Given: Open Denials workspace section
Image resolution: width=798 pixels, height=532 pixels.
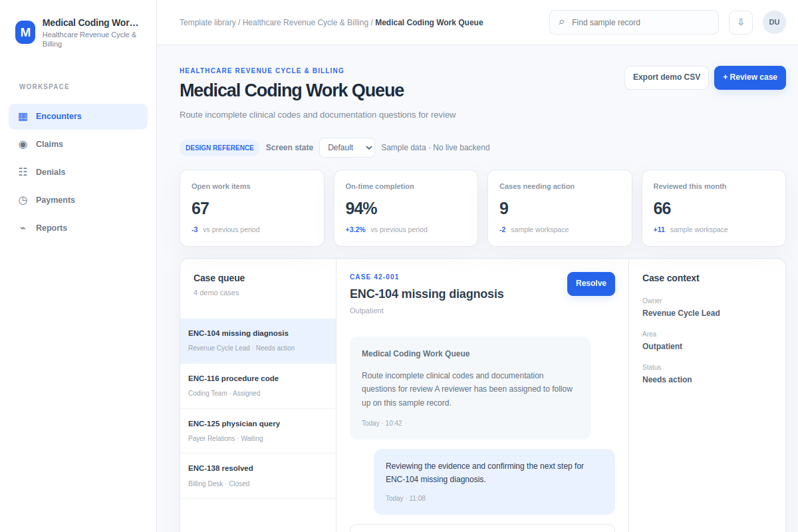Looking at the screenshot, I should pos(78,172).
